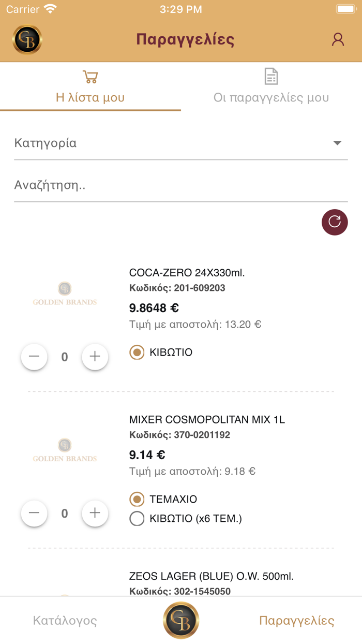
Task: Open the Κατάλογος section in bottom navigation
Action: [64, 620]
